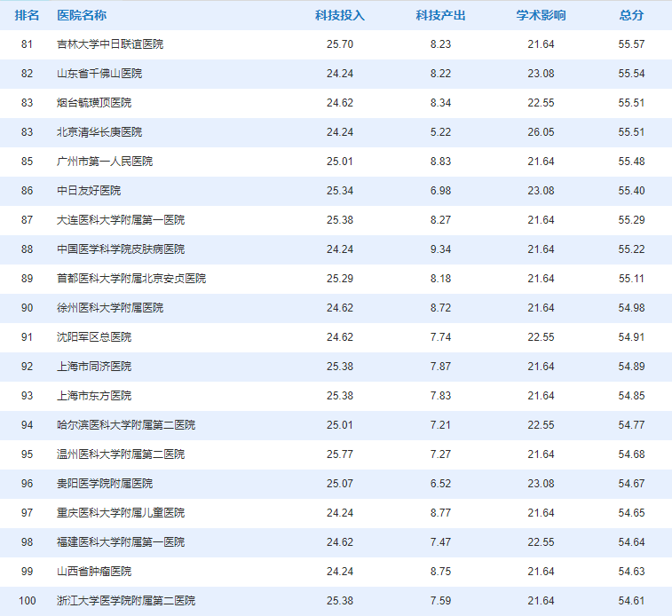Viewport: 672px width, 616px height.
Task: Click total score 54.98
Action: coord(631,308)
